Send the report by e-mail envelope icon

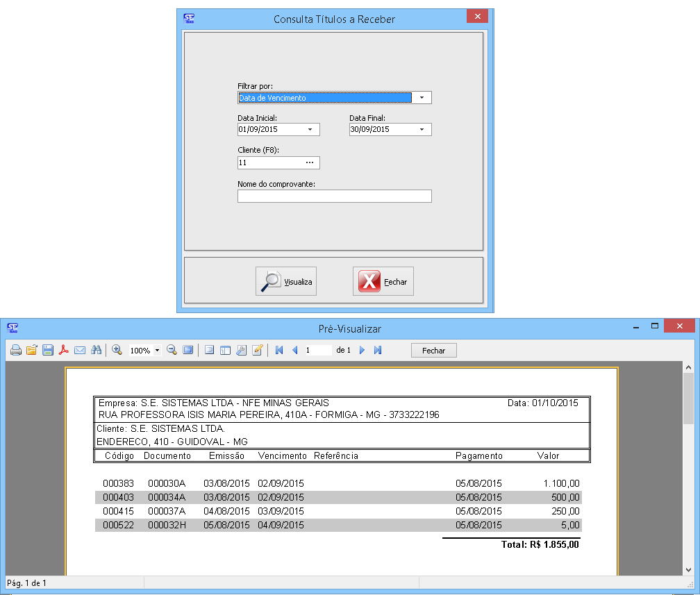(80, 351)
